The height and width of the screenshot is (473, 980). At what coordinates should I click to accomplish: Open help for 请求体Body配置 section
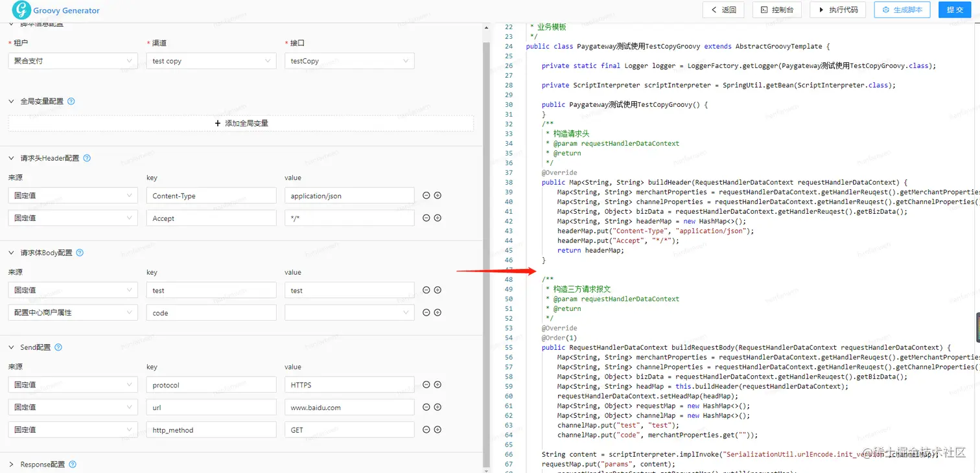click(80, 253)
